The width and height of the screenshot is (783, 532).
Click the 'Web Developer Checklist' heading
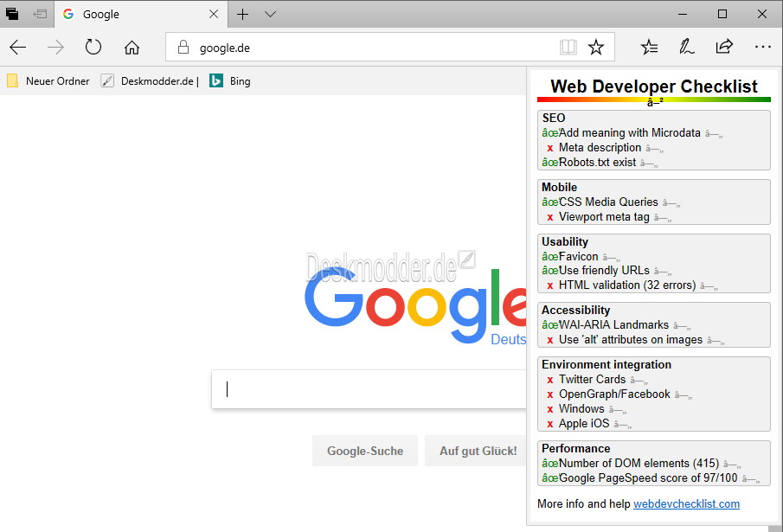coord(654,87)
